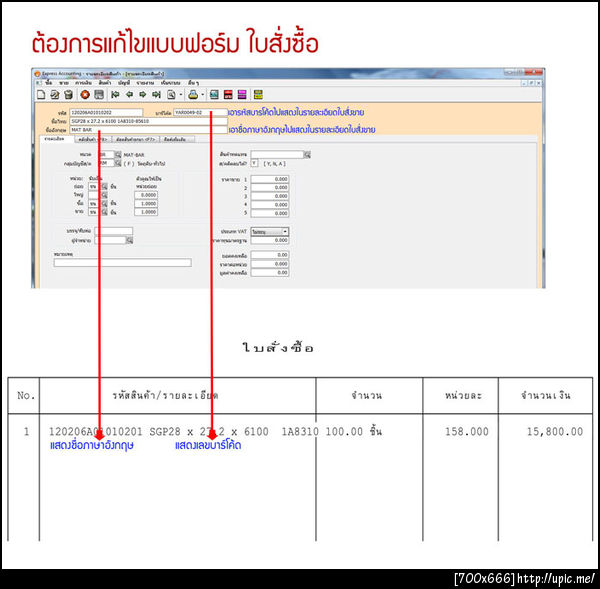Click the red Cancel circle icon
This screenshot has width=600, height=589.
pos(85,95)
